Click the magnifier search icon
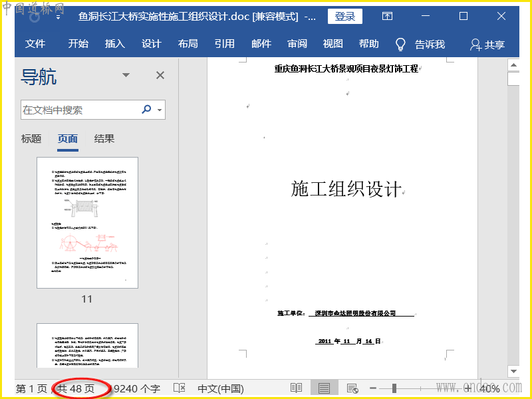Image resolution: width=532 pixels, height=399 pixels. point(146,109)
